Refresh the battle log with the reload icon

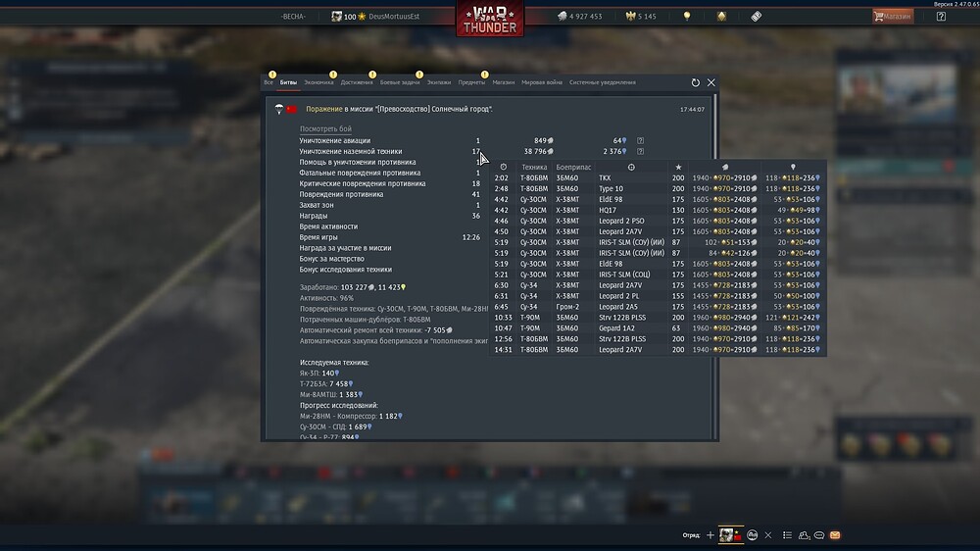[x=696, y=83]
